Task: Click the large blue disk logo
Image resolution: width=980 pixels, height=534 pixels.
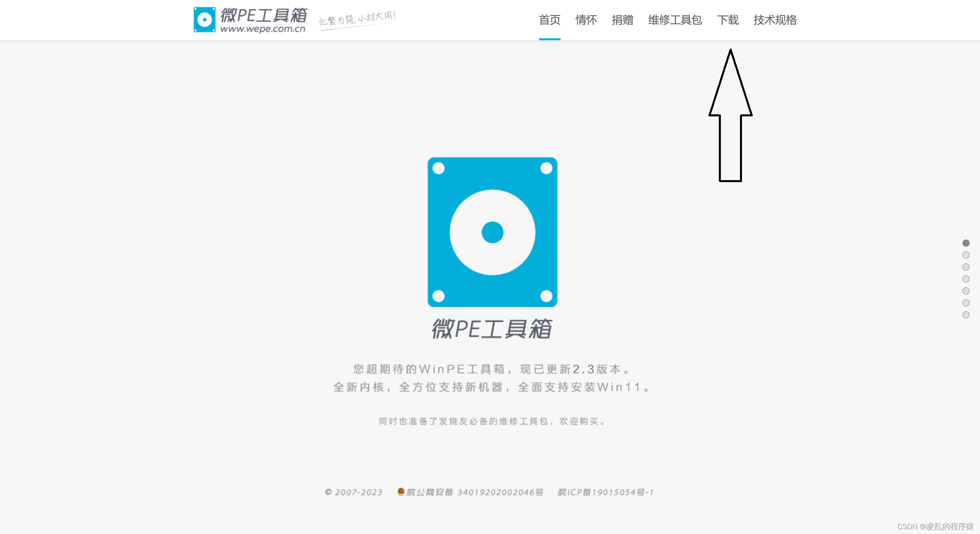Action: (x=492, y=232)
